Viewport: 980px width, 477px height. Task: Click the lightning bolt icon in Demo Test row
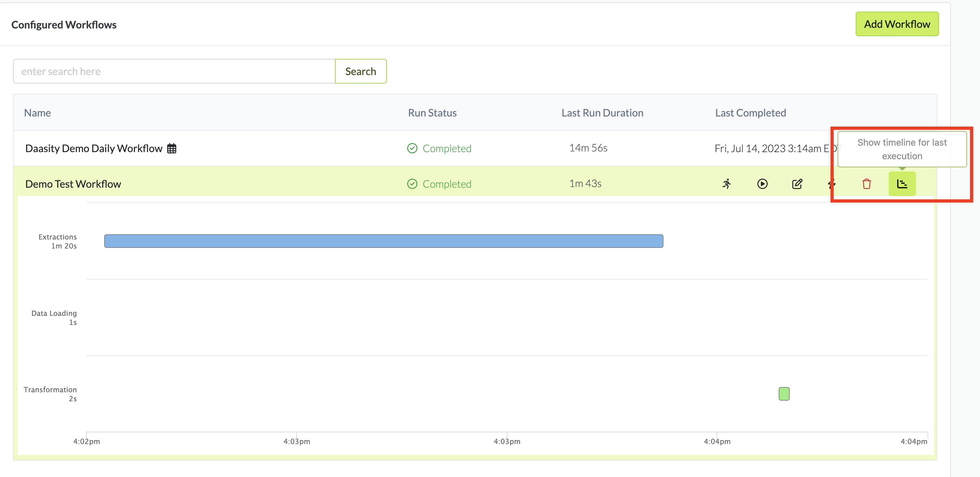[x=832, y=184]
